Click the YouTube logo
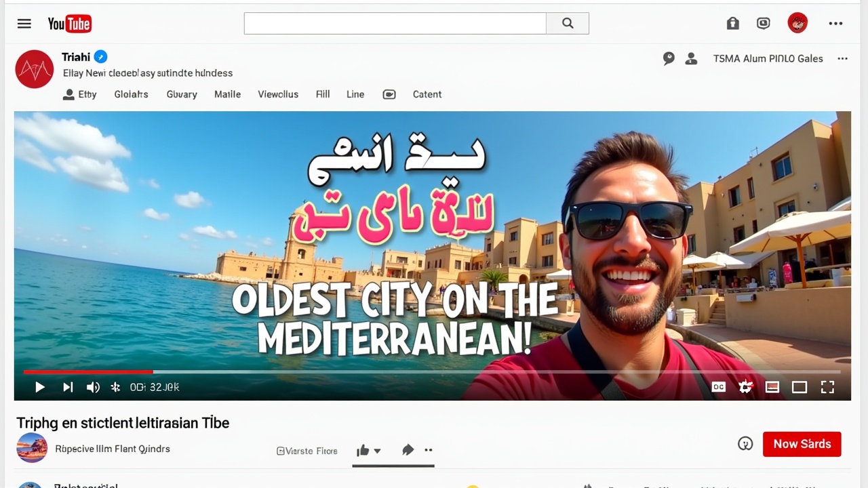The width and height of the screenshot is (868, 488). coord(69,24)
